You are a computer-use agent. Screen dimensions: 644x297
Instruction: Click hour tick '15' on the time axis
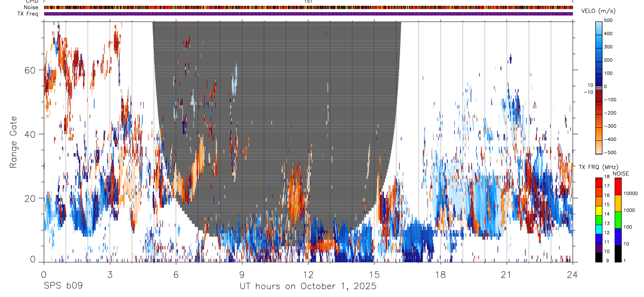coord(374,274)
